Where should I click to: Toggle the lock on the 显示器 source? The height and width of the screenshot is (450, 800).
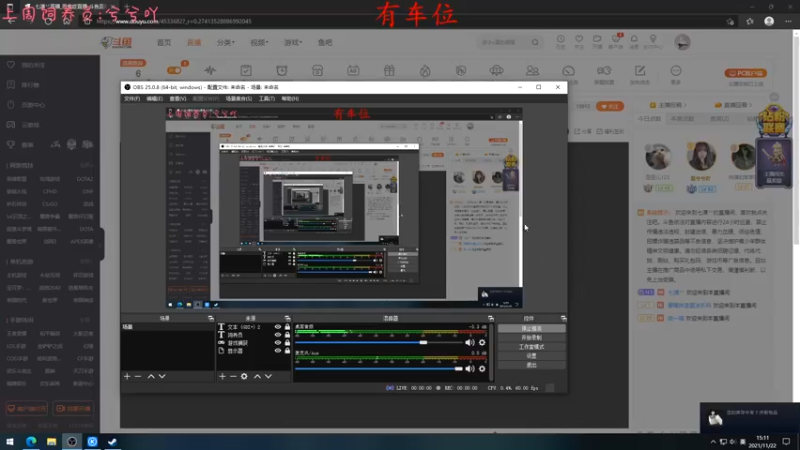tap(287, 351)
